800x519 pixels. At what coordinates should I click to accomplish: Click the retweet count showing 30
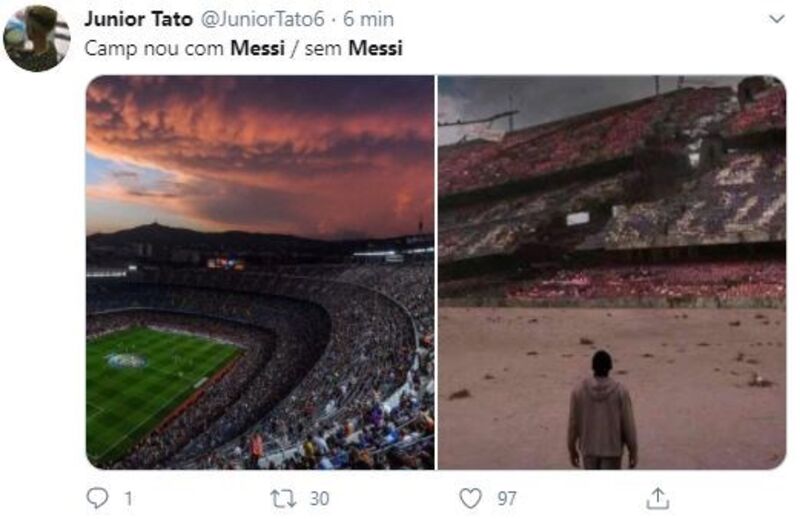point(319,499)
